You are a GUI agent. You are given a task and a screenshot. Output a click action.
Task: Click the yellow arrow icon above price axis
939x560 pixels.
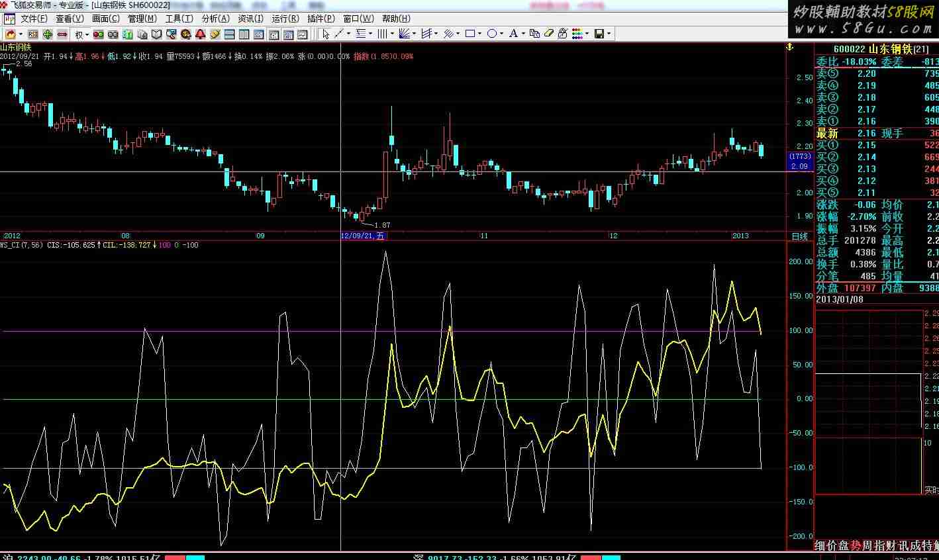790,47
